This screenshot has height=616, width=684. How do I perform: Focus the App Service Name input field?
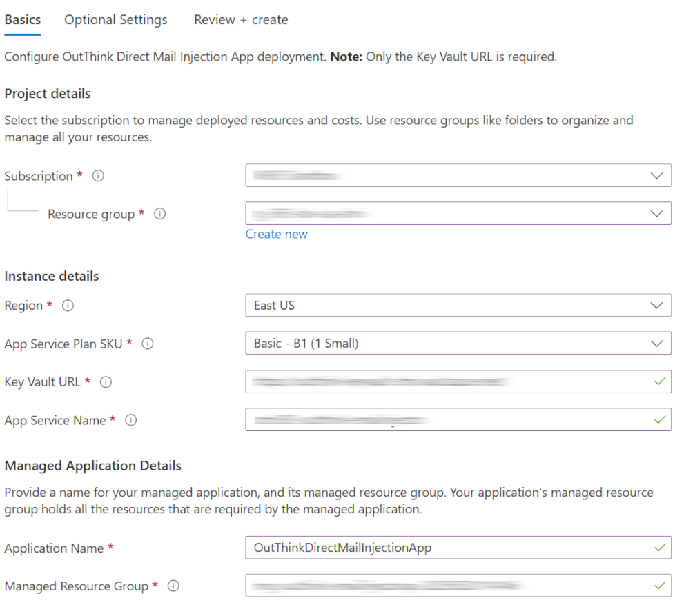458,419
